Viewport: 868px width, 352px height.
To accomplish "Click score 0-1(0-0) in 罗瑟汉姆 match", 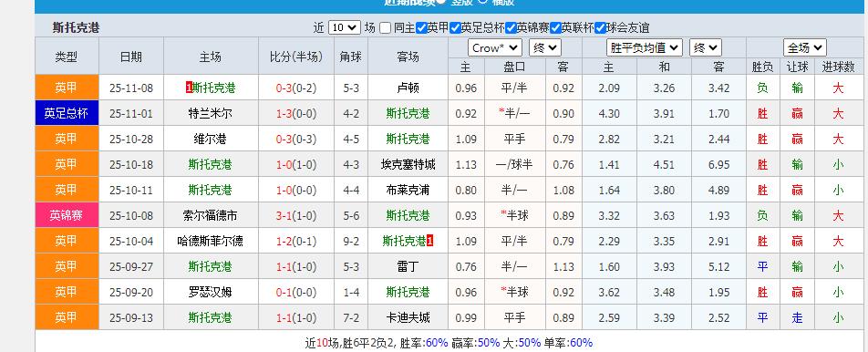I will (296, 292).
